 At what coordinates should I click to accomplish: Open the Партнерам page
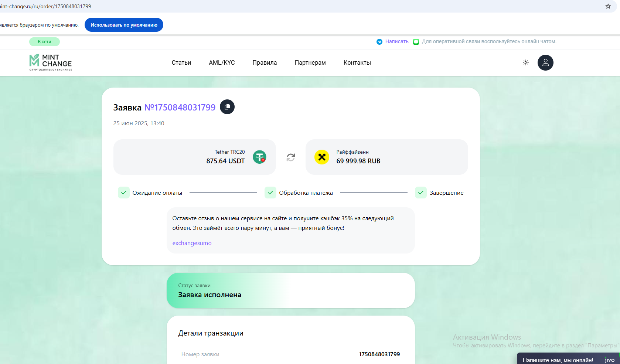click(x=310, y=63)
